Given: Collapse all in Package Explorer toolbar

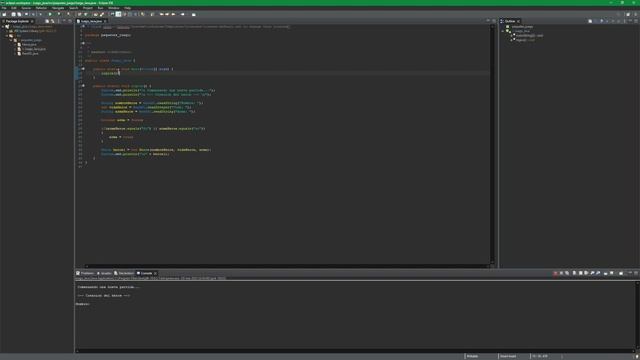Looking at the screenshot, I should pyautogui.click(x=47, y=21).
